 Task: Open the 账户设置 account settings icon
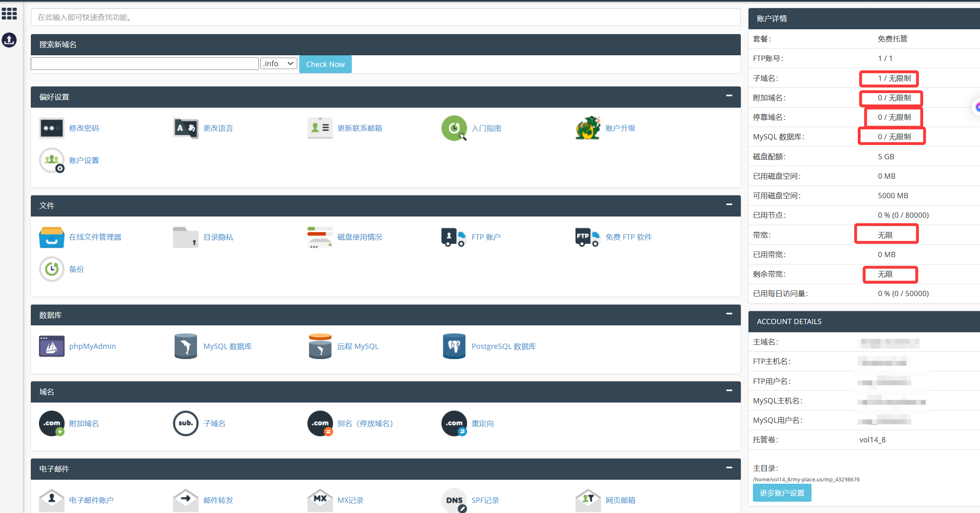click(52, 160)
